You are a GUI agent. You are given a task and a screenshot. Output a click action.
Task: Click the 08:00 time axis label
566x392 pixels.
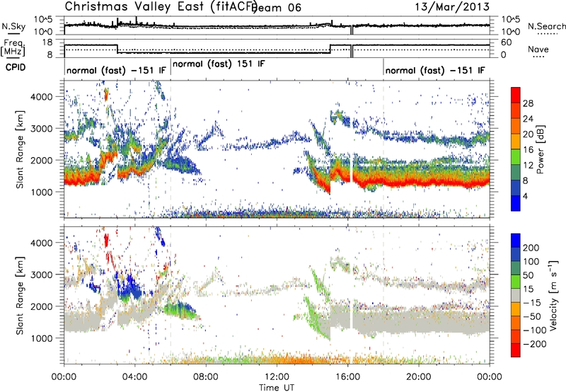(206, 377)
